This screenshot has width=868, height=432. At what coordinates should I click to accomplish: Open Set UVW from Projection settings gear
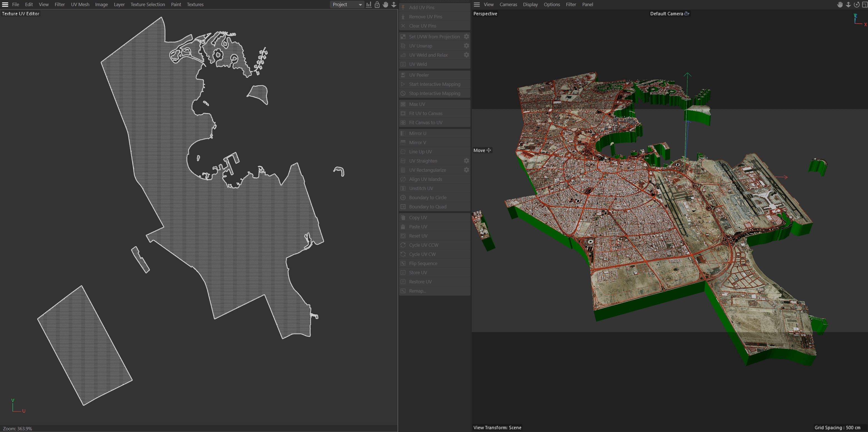(466, 36)
